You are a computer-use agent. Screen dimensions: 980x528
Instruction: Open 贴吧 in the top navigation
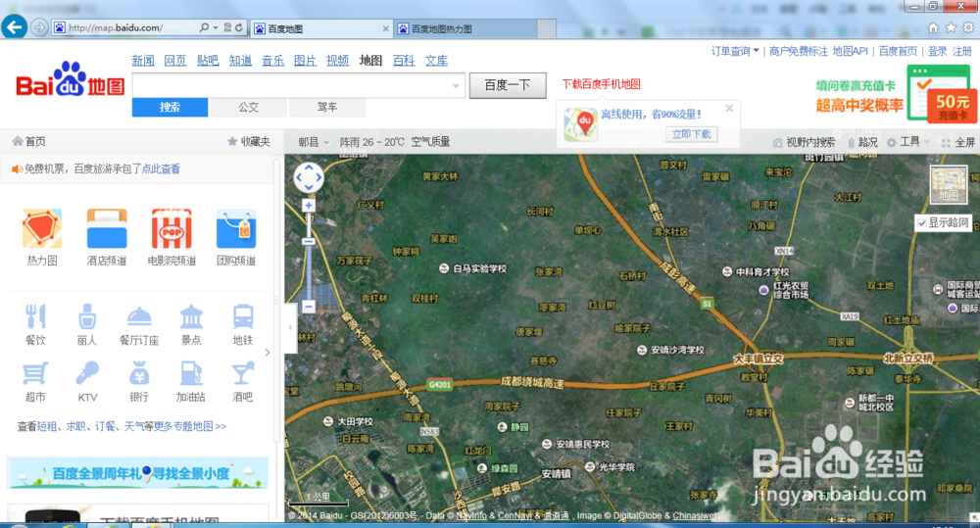pos(208,61)
